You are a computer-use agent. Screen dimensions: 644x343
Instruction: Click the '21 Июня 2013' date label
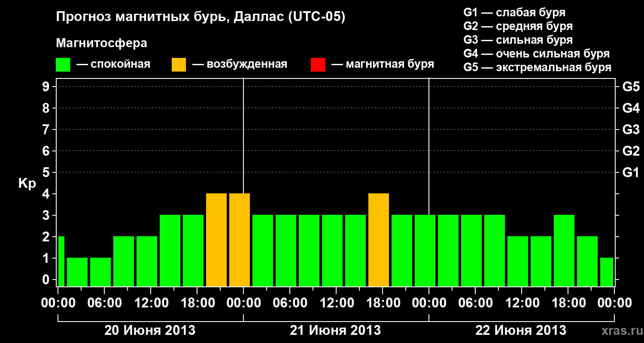pos(336,331)
